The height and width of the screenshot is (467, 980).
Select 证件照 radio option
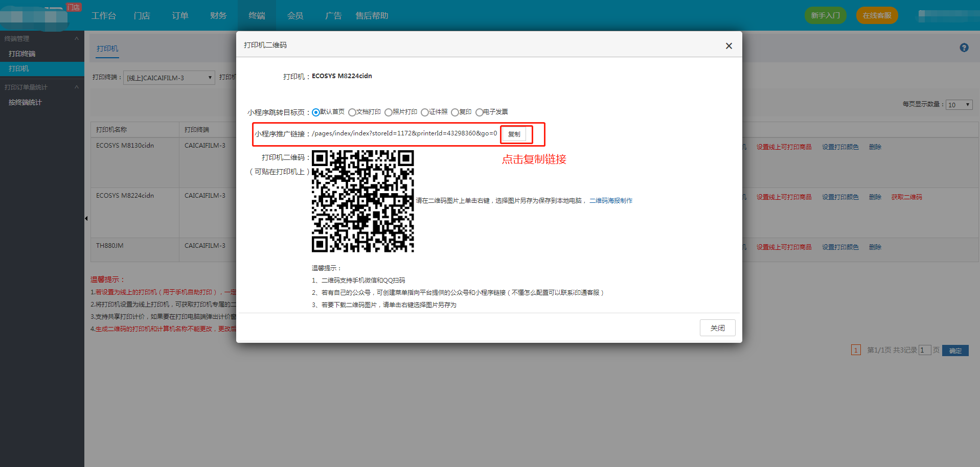click(424, 112)
